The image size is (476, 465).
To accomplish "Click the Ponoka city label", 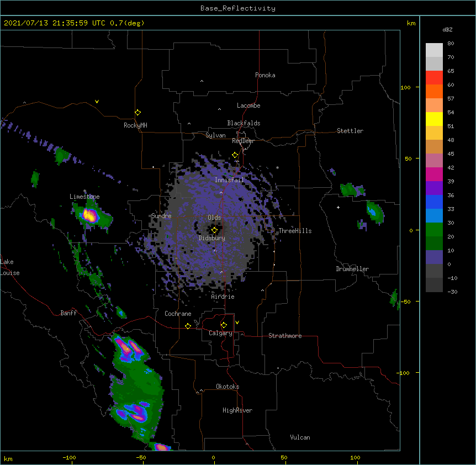I will (265, 75).
